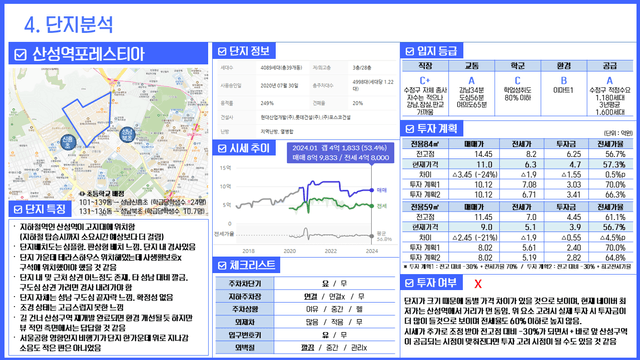Click the 매매 line end-point dot on chart
Image resolution: width=640 pixels, height=360 pixels.
click(x=372, y=190)
